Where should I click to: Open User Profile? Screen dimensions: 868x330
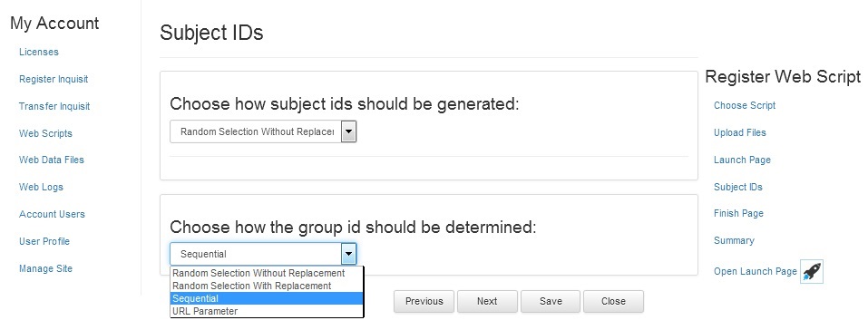pyautogui.click(x=44, y=241)
